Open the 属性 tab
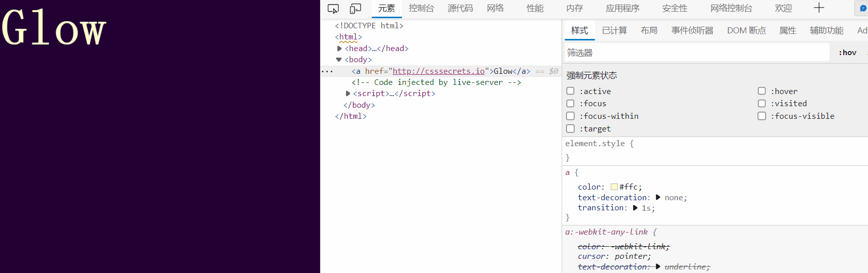The image size is (868, 273). pos(787,30)
